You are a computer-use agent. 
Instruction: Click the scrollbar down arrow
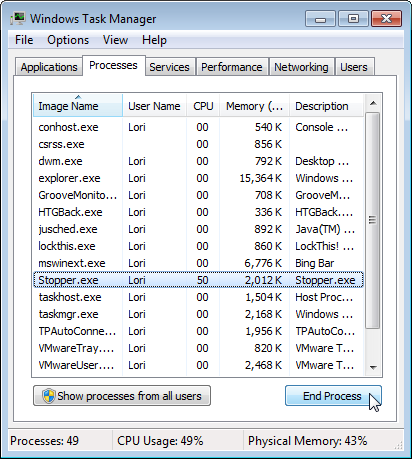coord(373,367)
